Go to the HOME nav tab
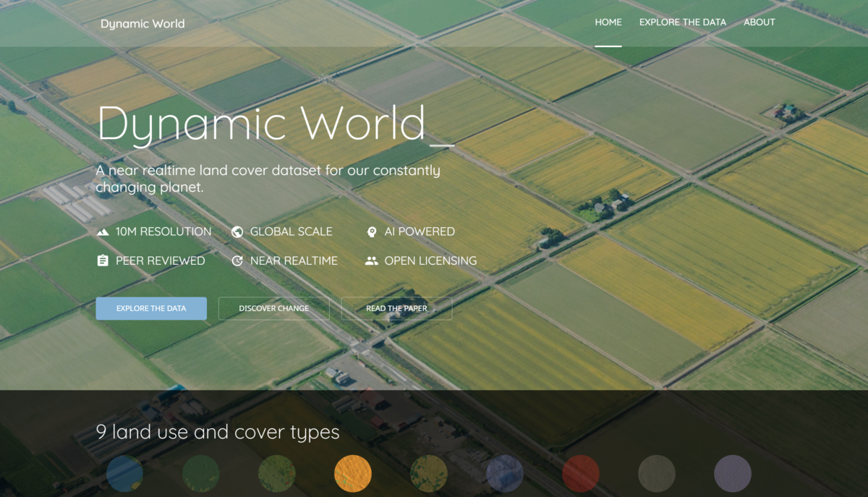Screen dimensions: 868x497 click(x=608, y=22)
